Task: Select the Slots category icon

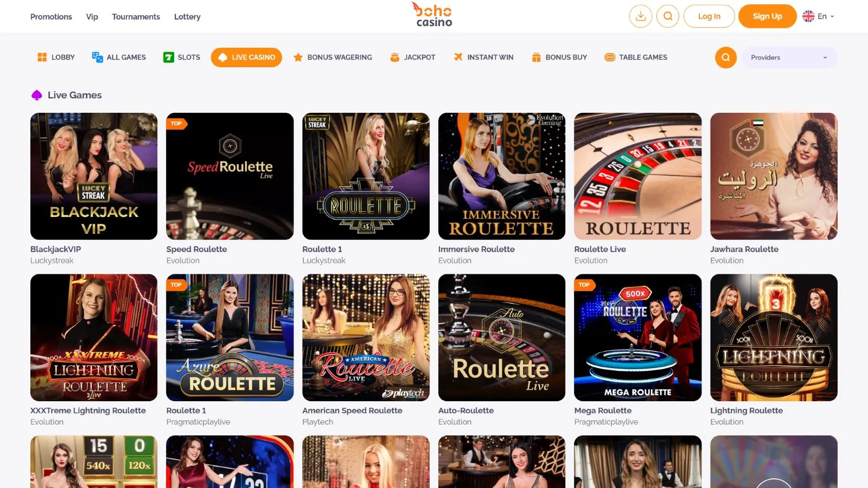Action: (169, 57)
